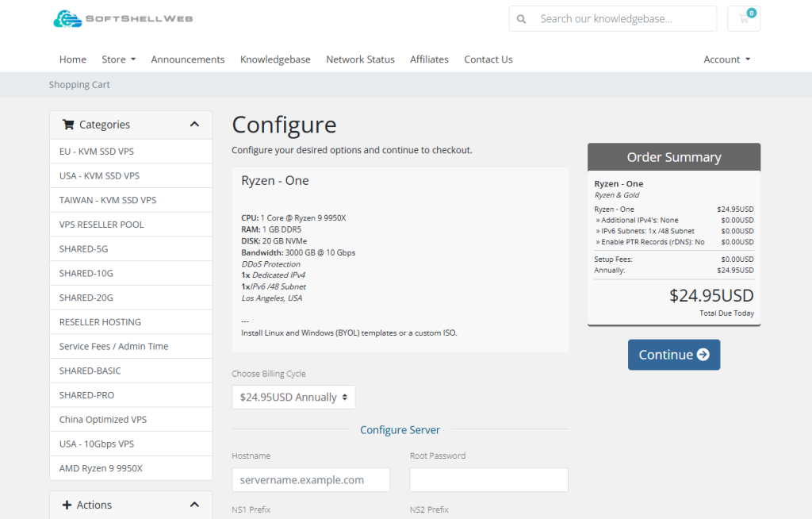This screenshot has height=519, width=812.
Task: Click the Root Password field
Action: (x=488, y=480)
